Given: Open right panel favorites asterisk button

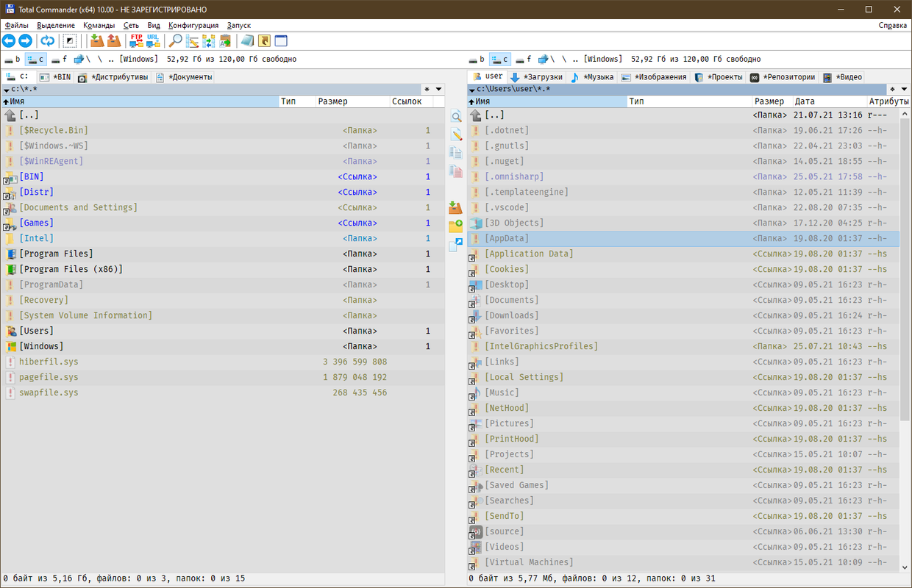Looking at the screenshot, I should [x=891, y=90].
